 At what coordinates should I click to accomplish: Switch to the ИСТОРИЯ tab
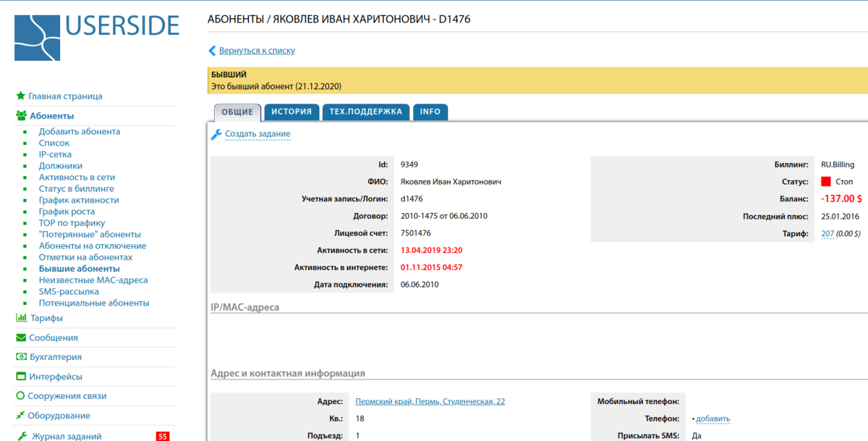point(292,112)
